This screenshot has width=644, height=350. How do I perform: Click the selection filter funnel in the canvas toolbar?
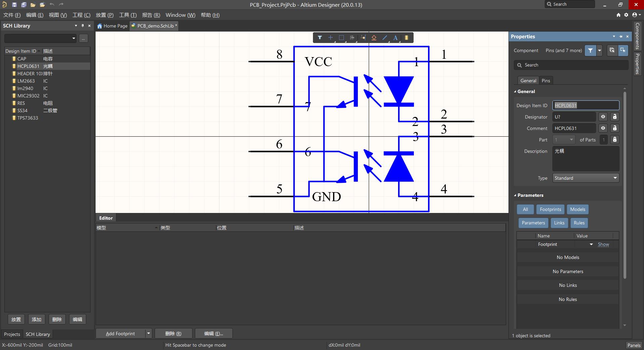click(x=320, y=38)
